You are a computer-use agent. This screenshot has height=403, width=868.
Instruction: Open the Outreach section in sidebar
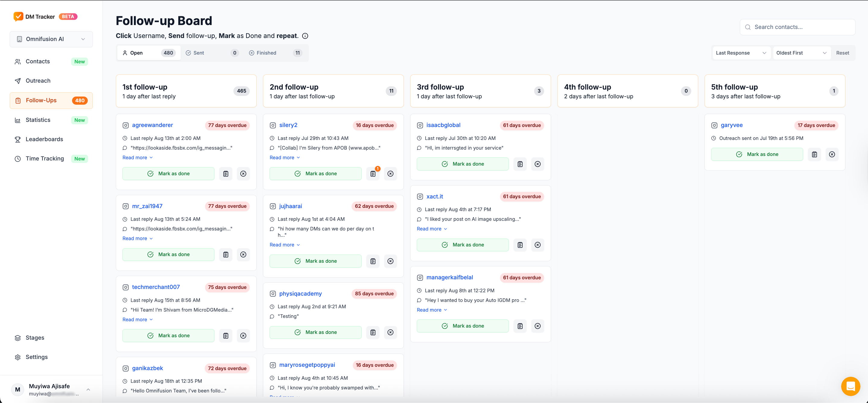click(38, 81)
